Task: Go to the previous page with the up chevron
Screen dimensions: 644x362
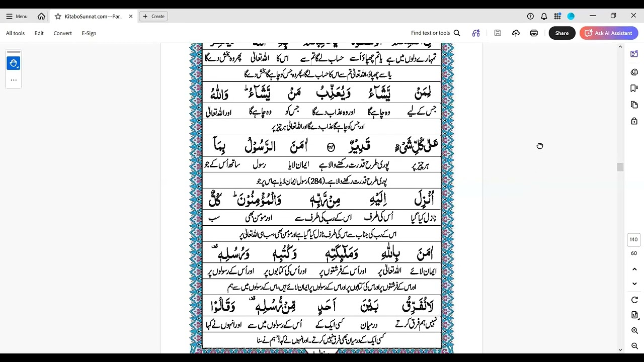Action: 634,269
